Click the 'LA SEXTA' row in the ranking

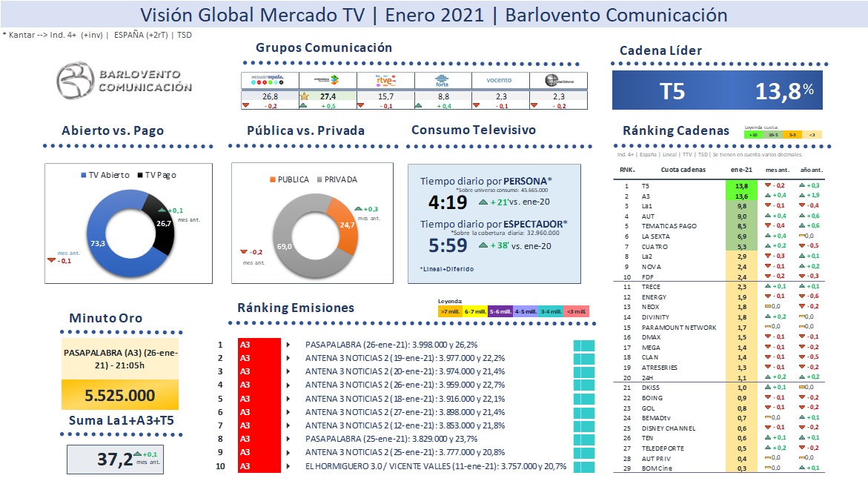[719, 236]
